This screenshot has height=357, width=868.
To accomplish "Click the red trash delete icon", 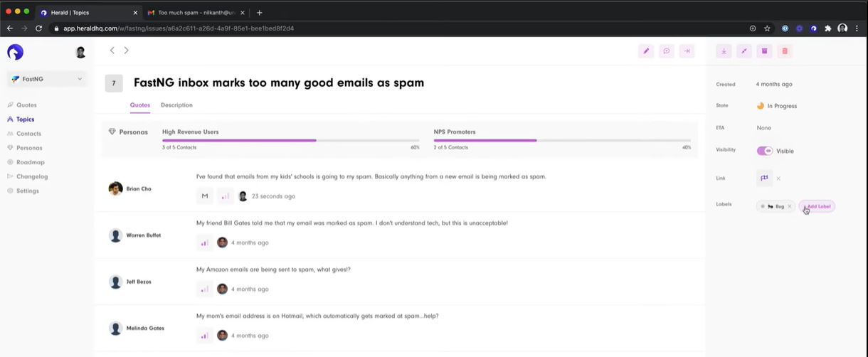I will point(785,51).
